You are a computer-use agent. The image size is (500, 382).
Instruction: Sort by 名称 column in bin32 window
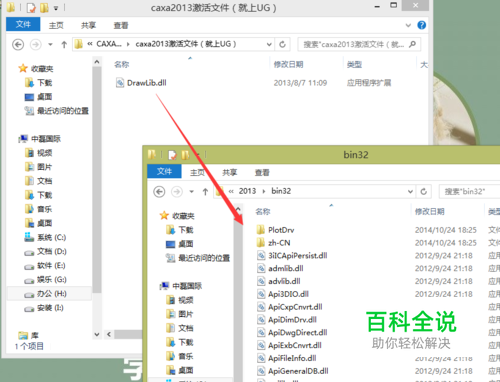tap(263, 211)
